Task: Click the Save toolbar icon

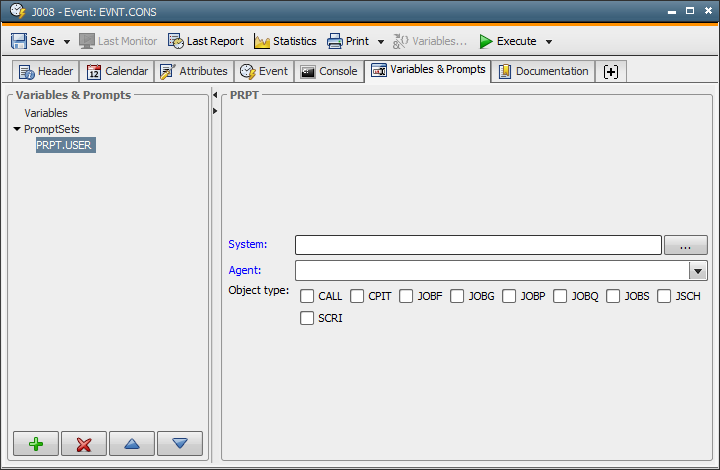Action: (x=20, y=41)
